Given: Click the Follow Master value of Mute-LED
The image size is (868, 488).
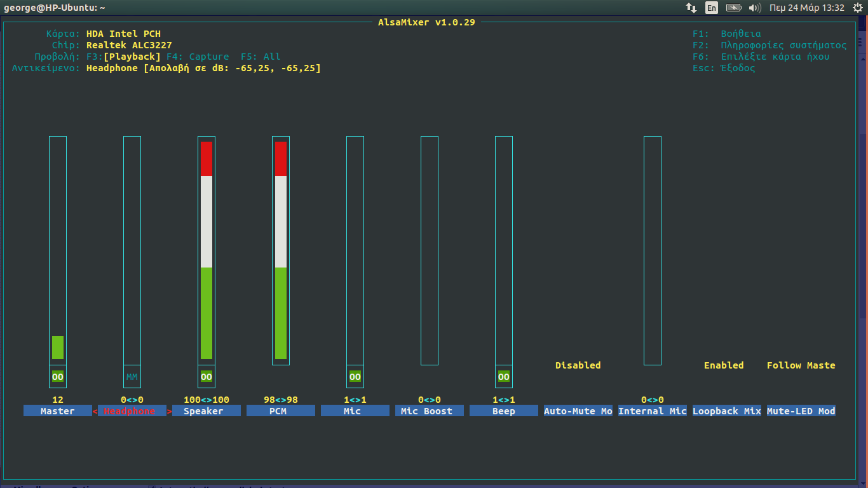Looking at the screenshot, I should [x=801, y=365].
